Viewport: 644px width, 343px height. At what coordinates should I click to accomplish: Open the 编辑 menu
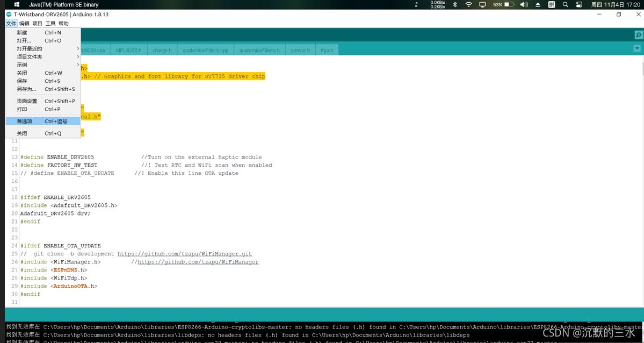click(x=24, y=24)
